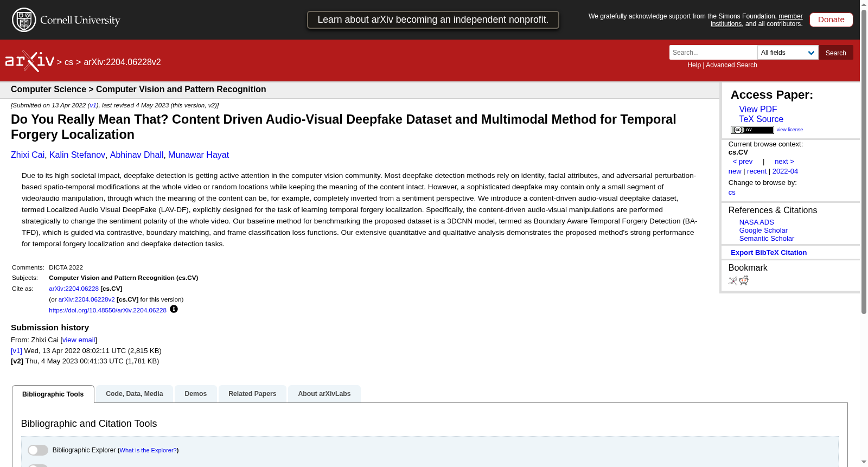This screenshot has height=467, width=868.
Task: View the Creative Commons BY license badge
Action: [752, 130]
